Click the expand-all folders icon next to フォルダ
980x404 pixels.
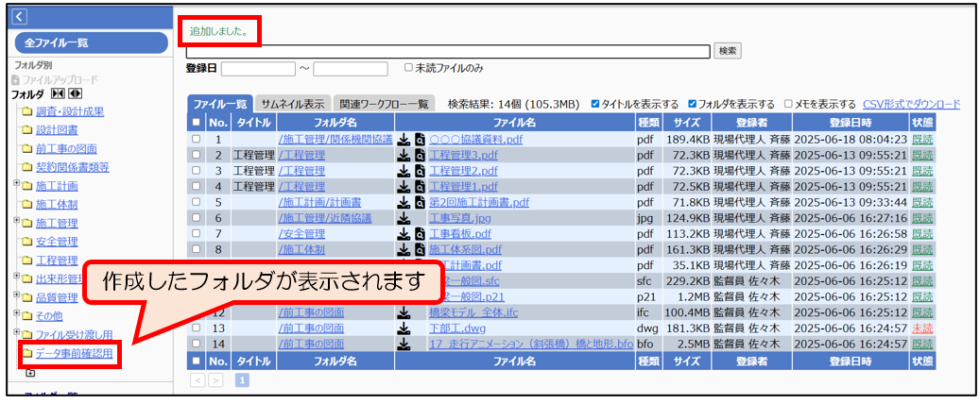tap(75, 94)
